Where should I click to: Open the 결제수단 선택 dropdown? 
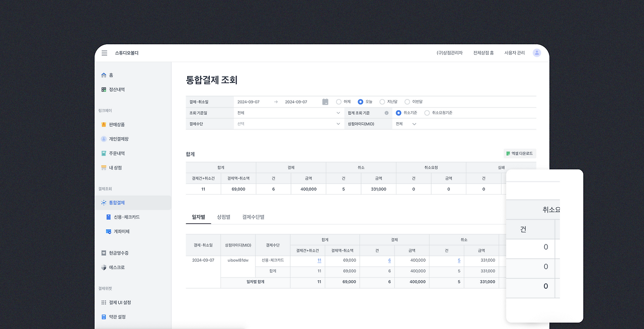click(289, 124)
